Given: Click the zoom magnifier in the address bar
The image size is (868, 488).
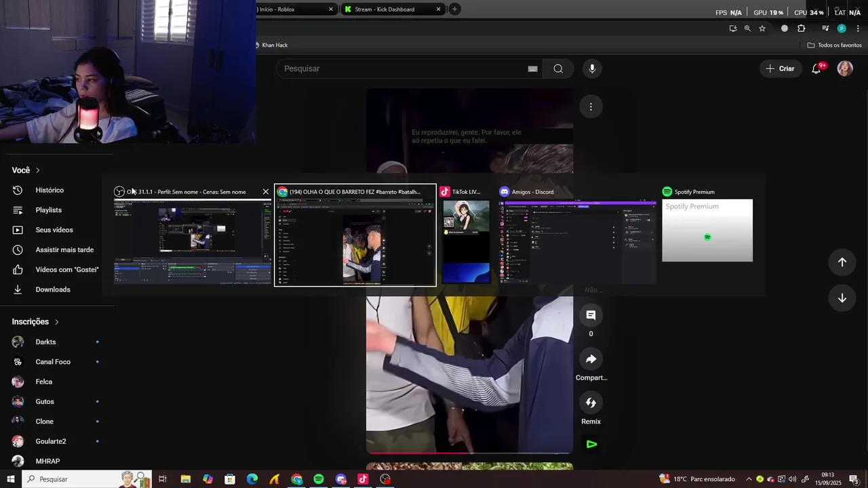Looking at the screenshot, I should pos(747,28).
